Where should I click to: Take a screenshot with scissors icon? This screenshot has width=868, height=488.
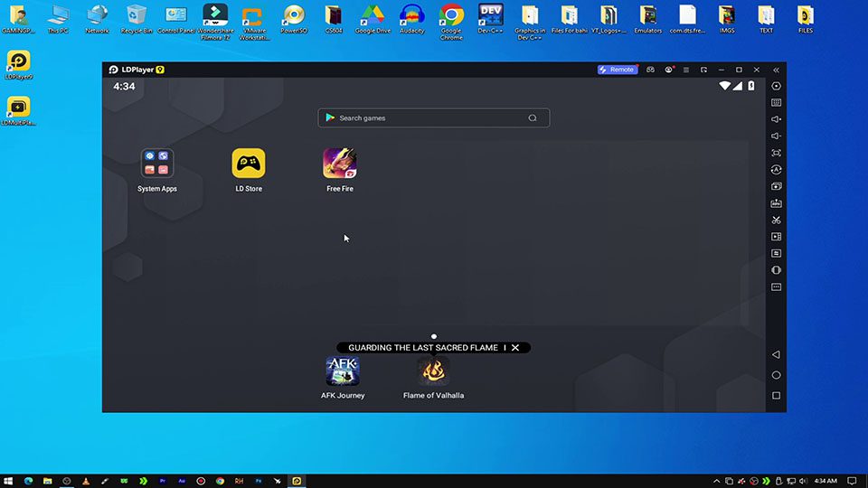776,221
